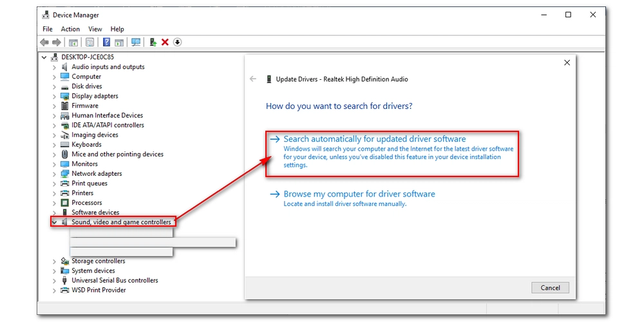Click the Forward arrow in Device Manager toolbar
This screenshot has width=644, height=322.
tap(57, 43)
